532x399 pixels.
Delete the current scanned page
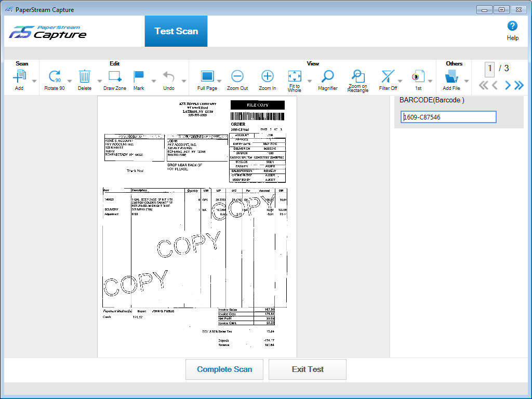(85, 77)
